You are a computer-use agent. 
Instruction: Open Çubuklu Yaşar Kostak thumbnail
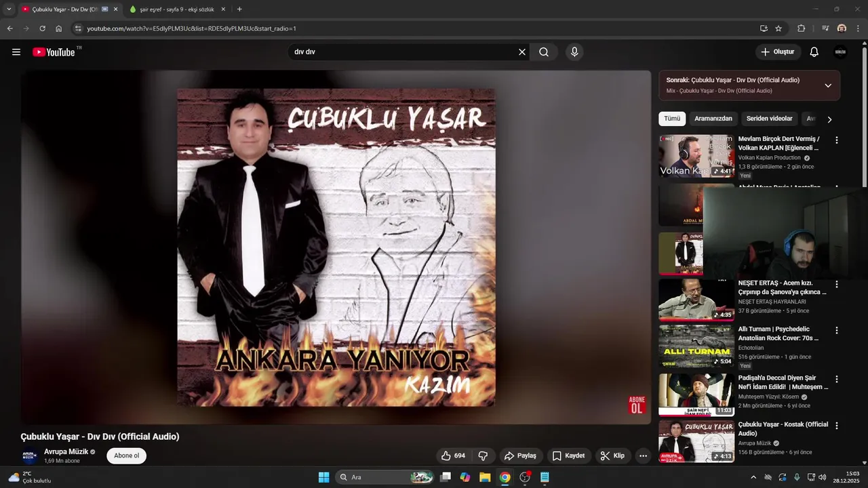tap(696, 441)
